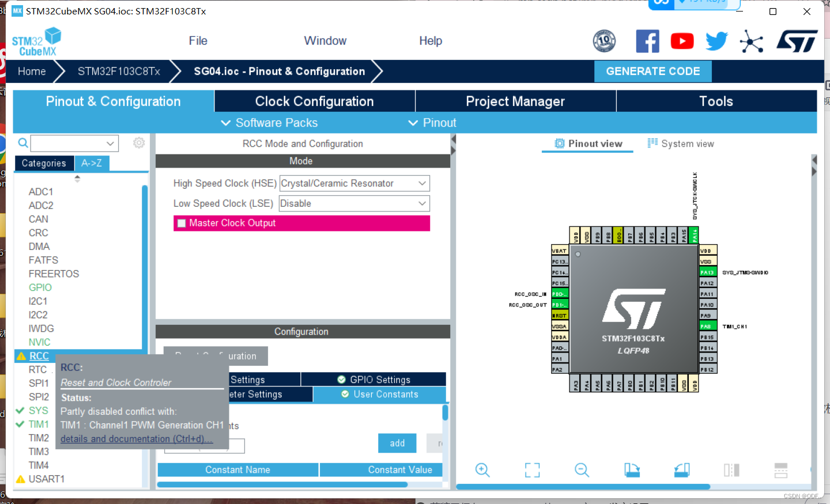Switch to Project Manager tab
This screenshot has height=504, width=830.
515,101
